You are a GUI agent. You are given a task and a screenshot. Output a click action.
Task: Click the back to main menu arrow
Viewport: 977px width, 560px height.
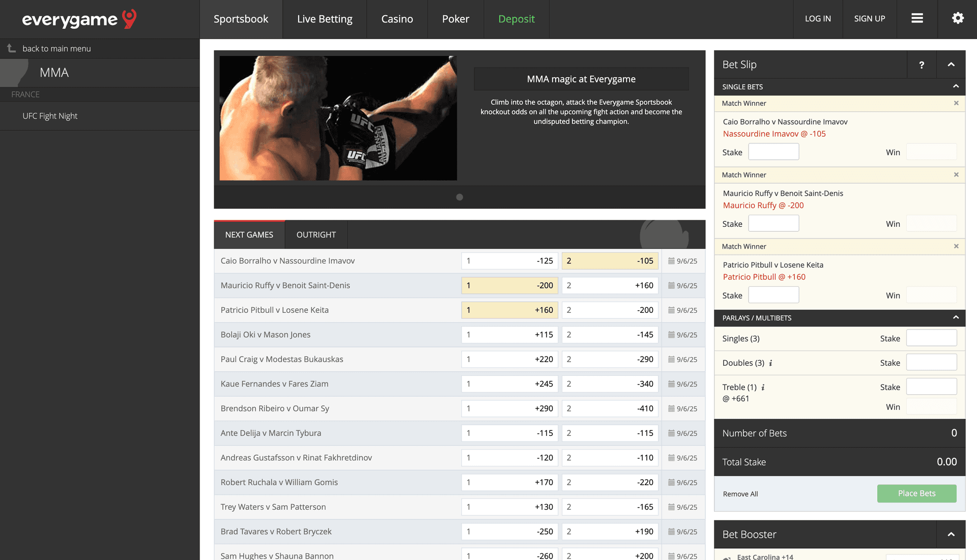11,48
